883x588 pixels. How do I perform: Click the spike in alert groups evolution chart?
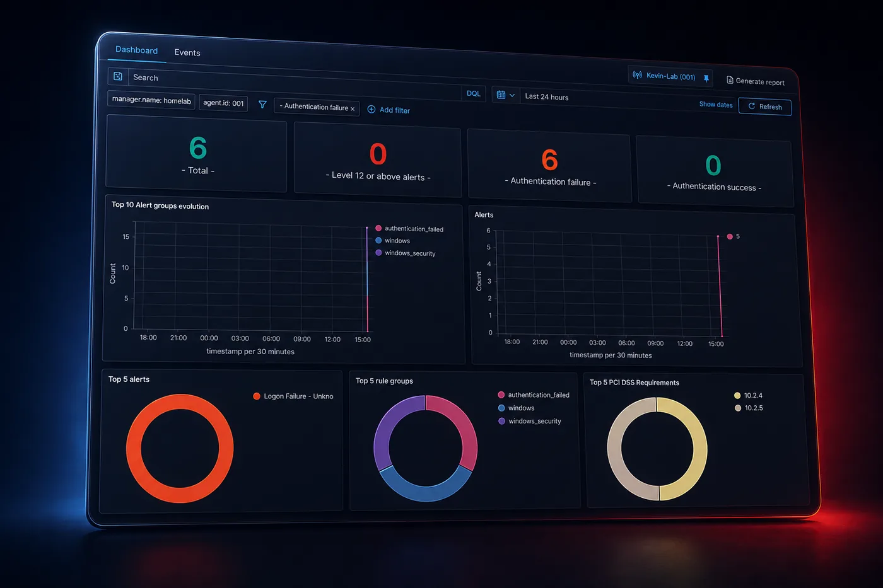coord(367,280)
